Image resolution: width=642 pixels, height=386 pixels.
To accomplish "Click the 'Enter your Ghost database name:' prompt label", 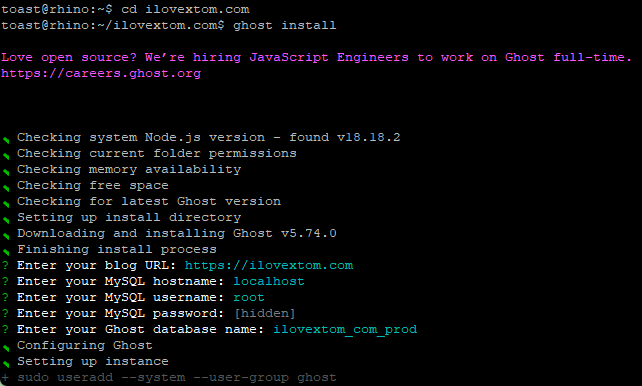I will tap(141, 330).
